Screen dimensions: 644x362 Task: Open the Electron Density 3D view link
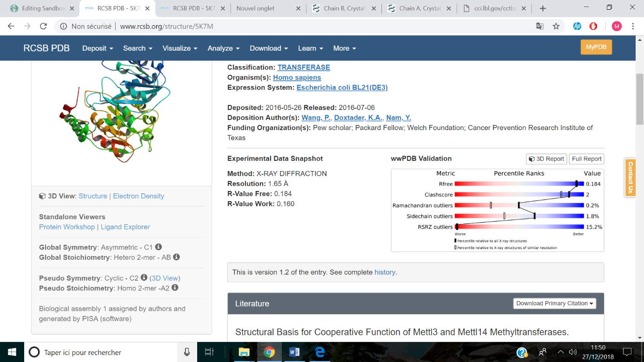click(x=139, y=196)
